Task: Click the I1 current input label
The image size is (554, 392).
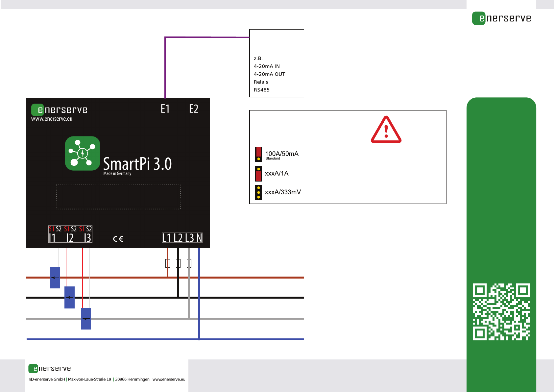Action: (53, 238)
